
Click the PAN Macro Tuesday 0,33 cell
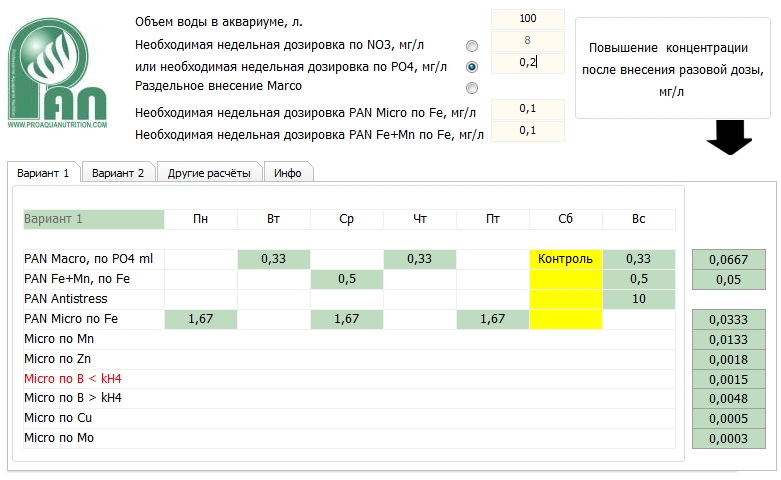coord(273,259)
